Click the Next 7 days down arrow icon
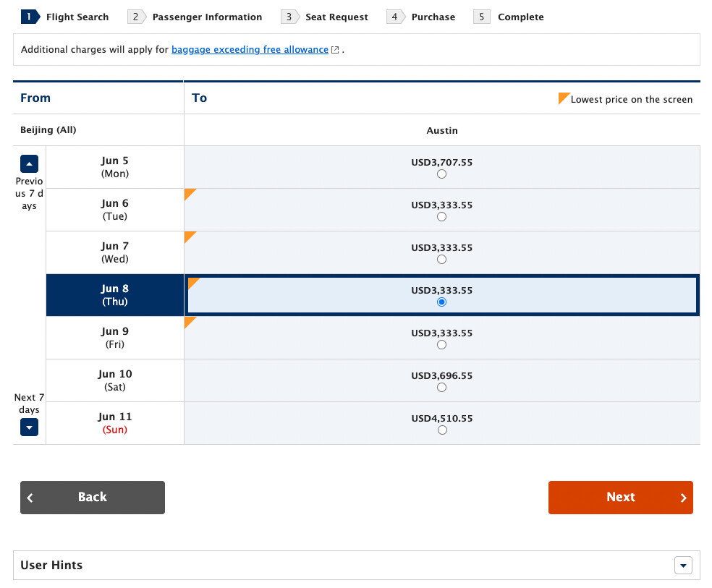 [x=29, y=427]
